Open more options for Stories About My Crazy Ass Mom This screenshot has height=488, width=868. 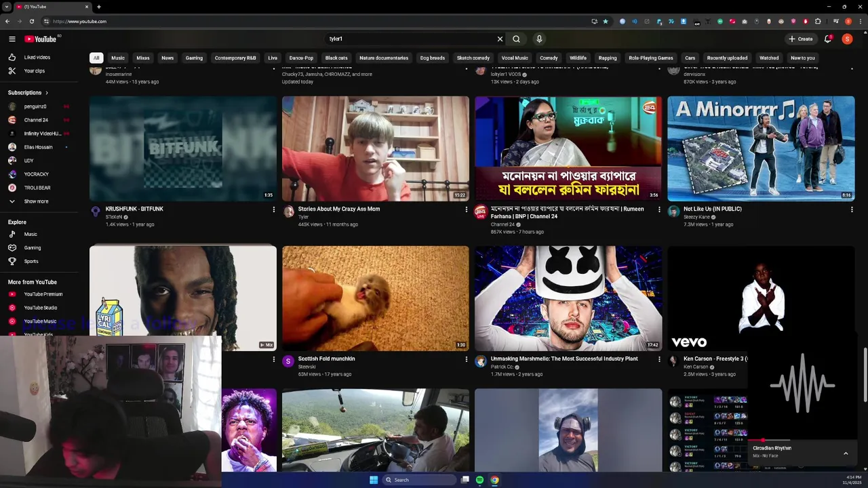pyautogui.click(x=467, y=209)
